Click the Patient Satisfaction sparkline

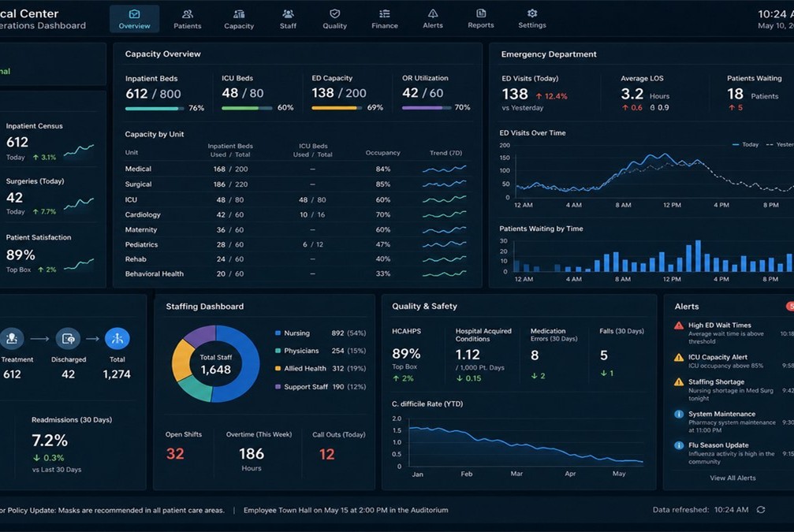click(79, 265)
